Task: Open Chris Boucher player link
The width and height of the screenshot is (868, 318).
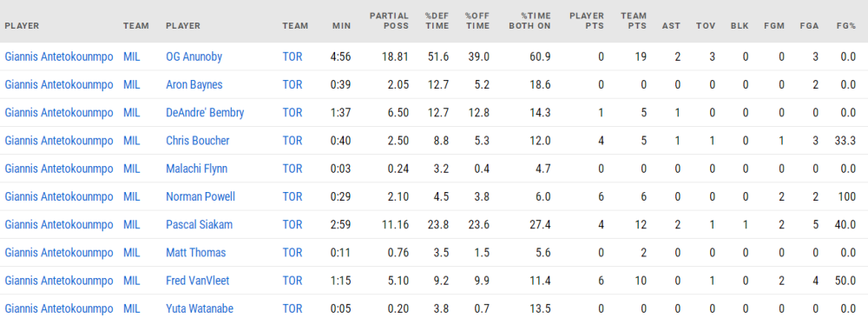Action: (x=198, y=141)
